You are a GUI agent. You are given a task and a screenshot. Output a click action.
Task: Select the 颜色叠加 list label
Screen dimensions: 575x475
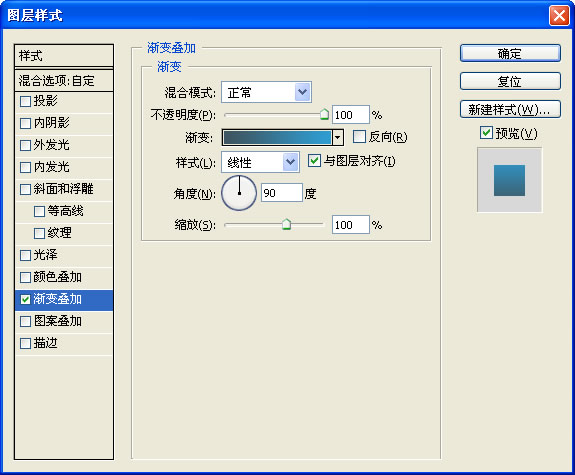[58, 277]
